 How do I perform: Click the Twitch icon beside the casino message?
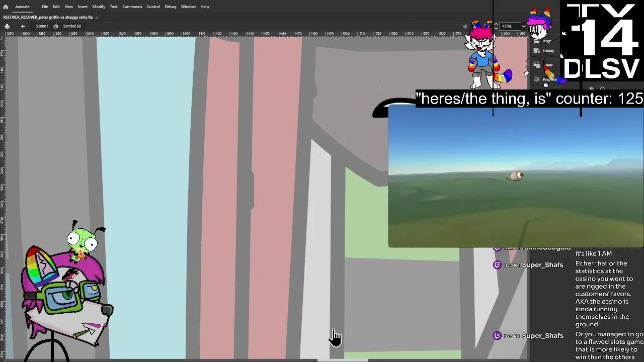pyautogui.click(x=498, y=265)
